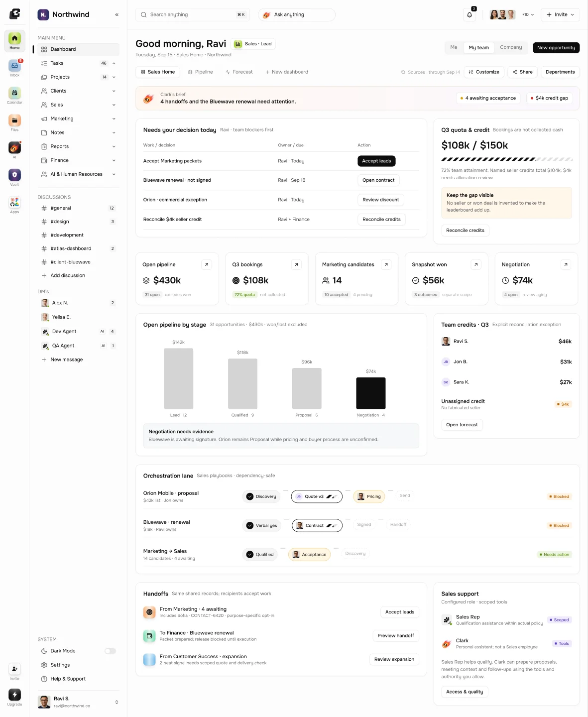Screen dimensions: 588x717
Task: Expand the Finance menu chevron
Action: pos(114,160)
